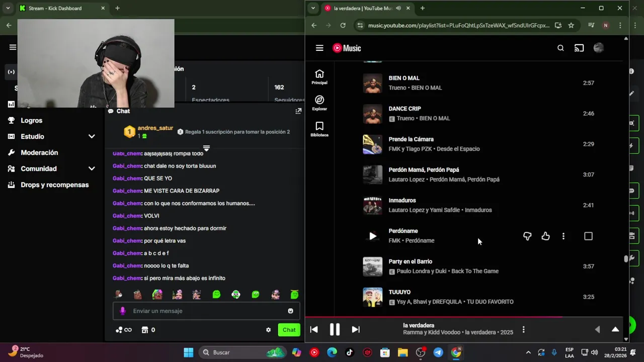The height and width of the screenshot is (362, 644).
Task: View site information for music.youtube.com
Action: point(359,25)
